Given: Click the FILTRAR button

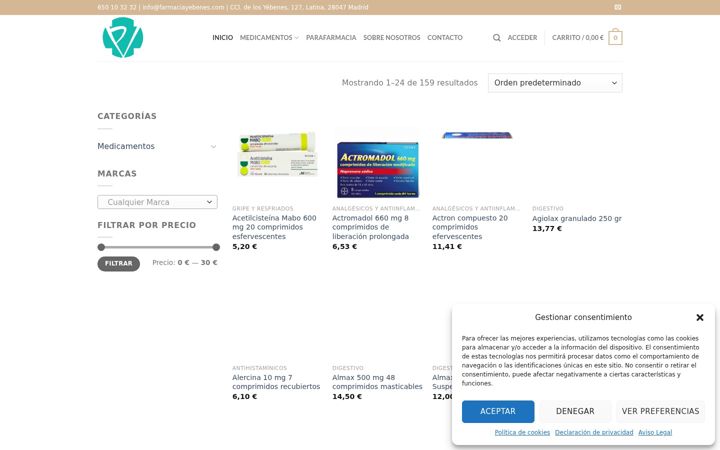Looking at the screenshot, I should [x=118, y=264].
